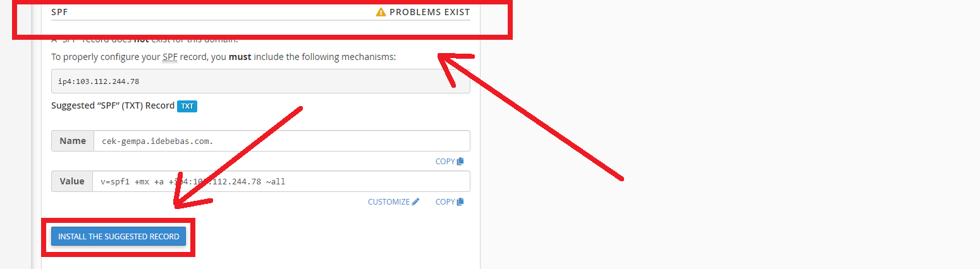980x269 pixels.
Task: Click the ip4:103.112.244.78 mechanism box
Action: click(x=260, y=81)
